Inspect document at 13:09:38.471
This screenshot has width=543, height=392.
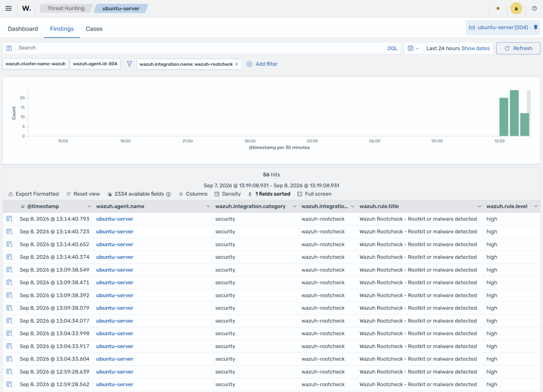10,283
